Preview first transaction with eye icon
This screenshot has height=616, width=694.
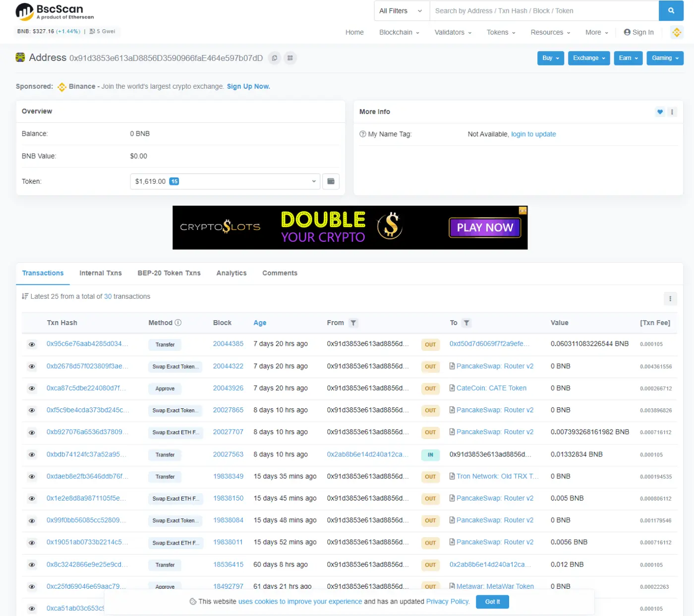point(32,344)
